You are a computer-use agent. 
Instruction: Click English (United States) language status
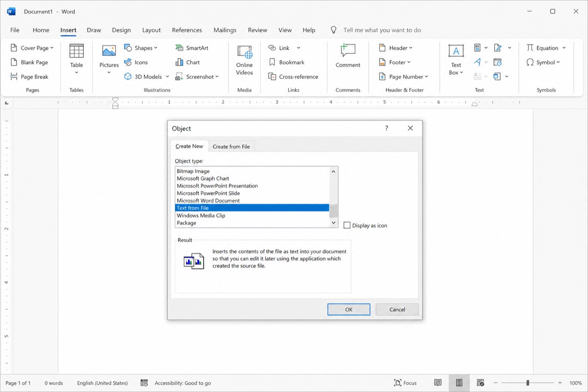click(102, 383)
